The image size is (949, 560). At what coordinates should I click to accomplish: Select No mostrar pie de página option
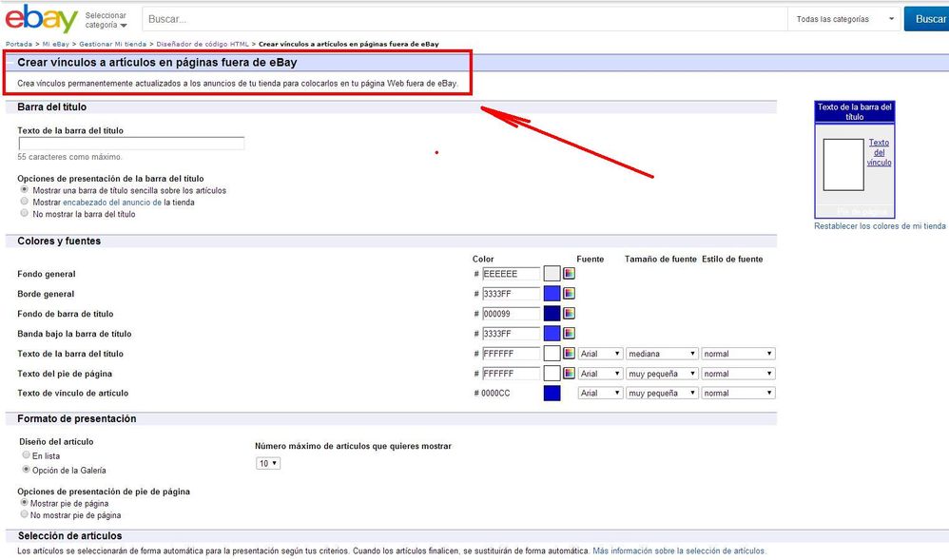pos(24,514)
